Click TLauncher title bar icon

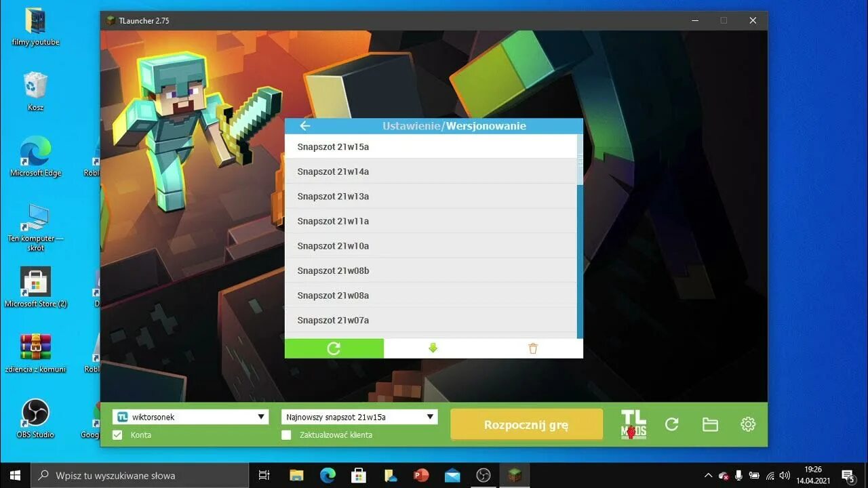111,20
